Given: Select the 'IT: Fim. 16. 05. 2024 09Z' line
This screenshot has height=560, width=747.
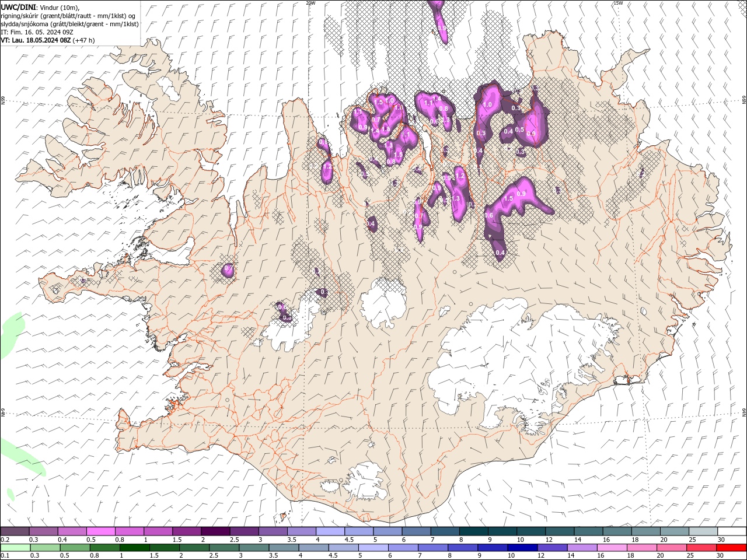Looking at the screenshot, I should tap(37, 32).
